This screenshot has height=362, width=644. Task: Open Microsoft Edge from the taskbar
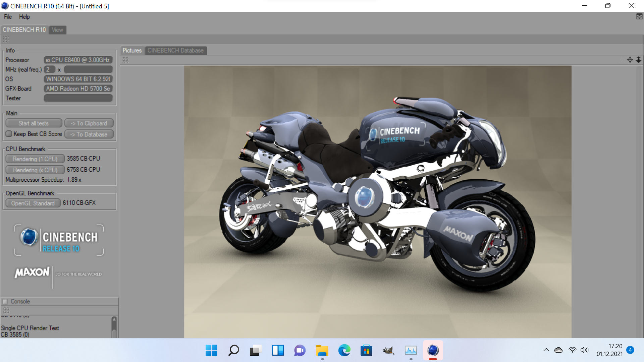(x=344, y=351)
